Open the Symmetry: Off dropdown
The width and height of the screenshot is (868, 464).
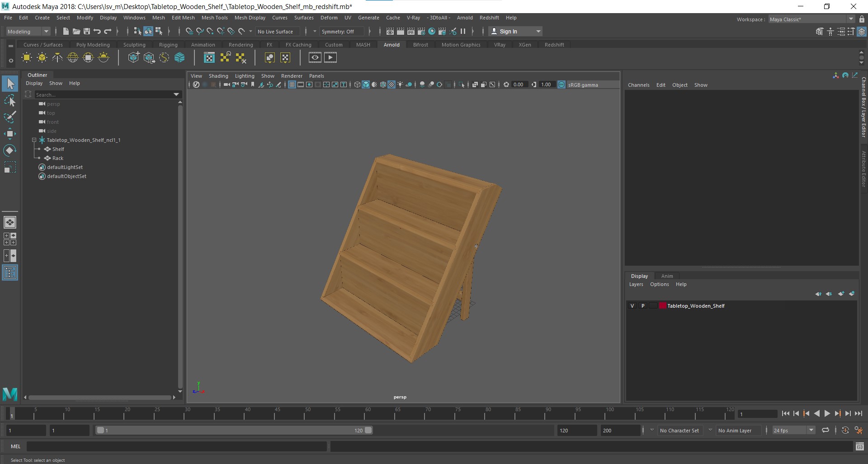pos(342,31)
